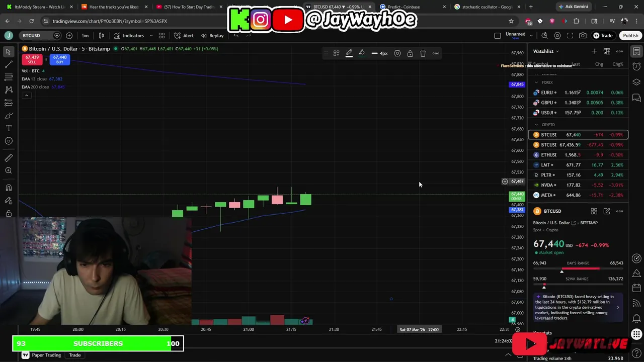Click the Publish button

(630, 36)
